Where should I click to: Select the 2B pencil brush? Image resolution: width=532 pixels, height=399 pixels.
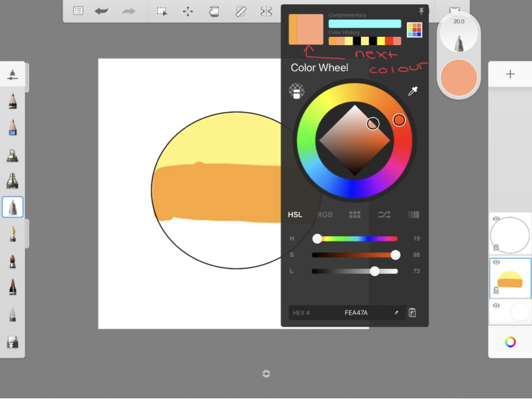point(12,127)
